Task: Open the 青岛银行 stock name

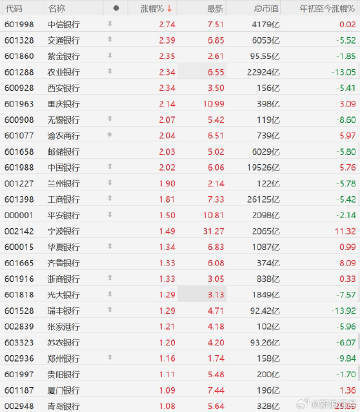Action: (64, 406)
